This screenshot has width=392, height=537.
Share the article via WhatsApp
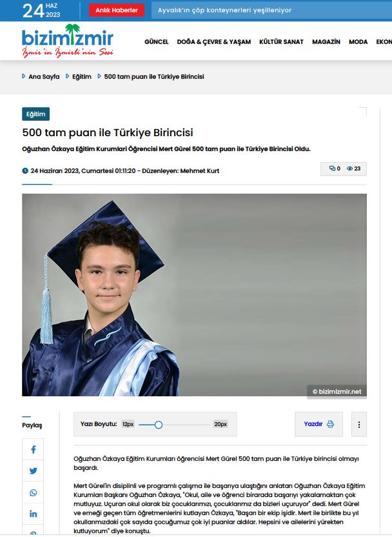click(33, 492)
